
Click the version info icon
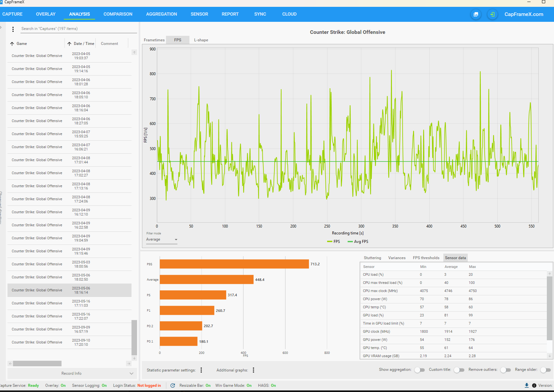pos(534,385)
